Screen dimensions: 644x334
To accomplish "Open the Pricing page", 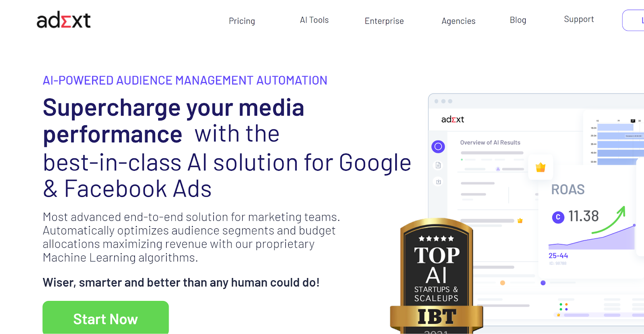I will [x=242, y=21].
